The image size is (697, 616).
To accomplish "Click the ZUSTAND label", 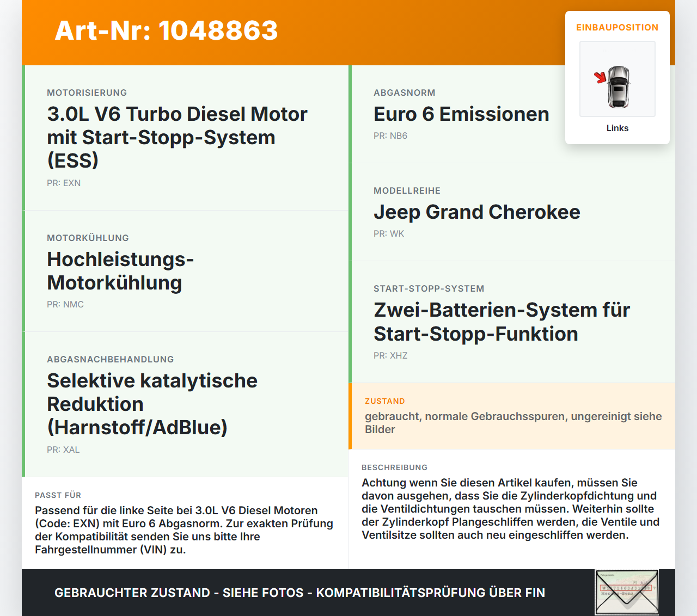I will coord(385,401).
